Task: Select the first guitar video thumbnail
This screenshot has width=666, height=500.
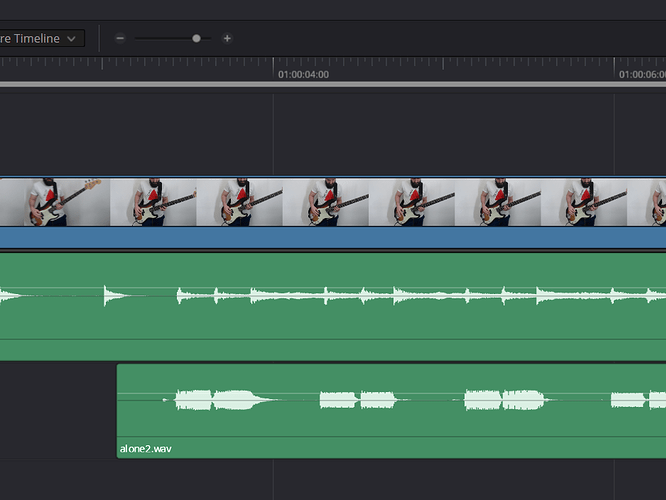Action: [x=55, y=201]
